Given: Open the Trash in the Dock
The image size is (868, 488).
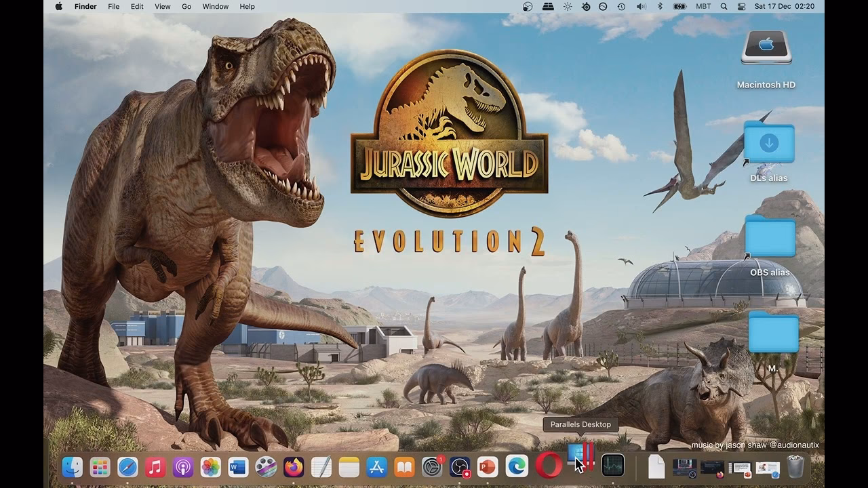Looking at the screenshot, I should click(x=795, y=466).
